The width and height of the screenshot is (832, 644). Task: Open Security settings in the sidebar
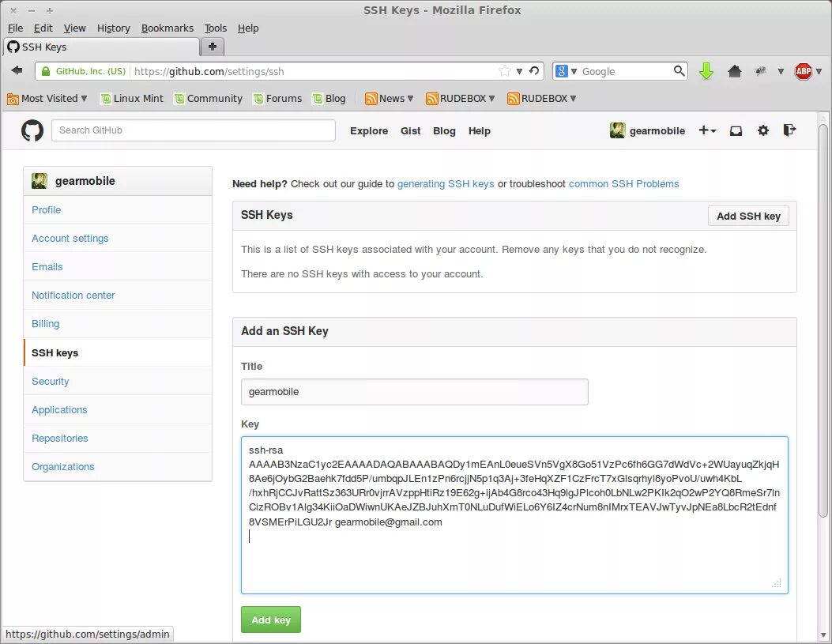click(x=118, y=382)
